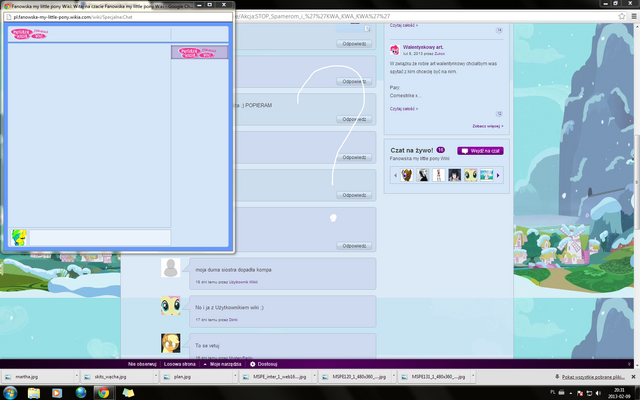640x400 pixels.
Task: Click the Fluttershy avatar in chat carousel
Action: [470, 175]
